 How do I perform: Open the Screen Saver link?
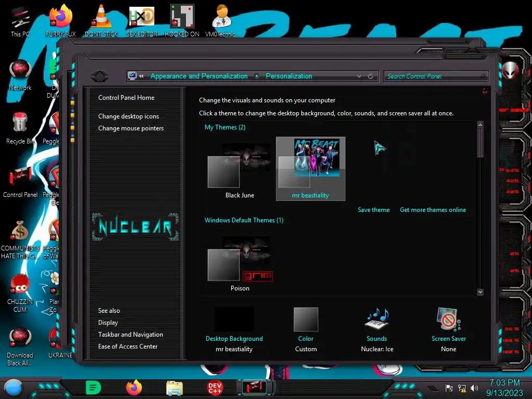(x=448, y=339)
